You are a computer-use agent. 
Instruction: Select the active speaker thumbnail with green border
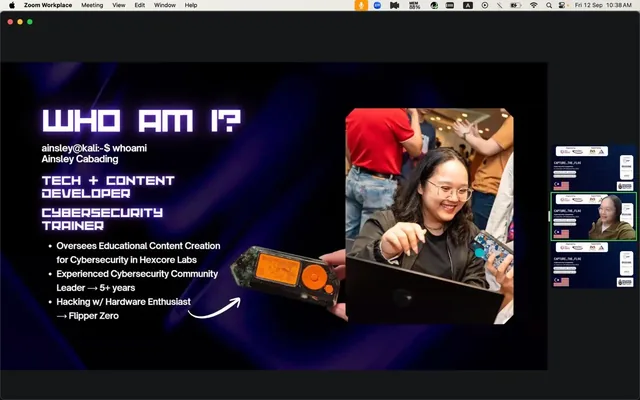(x=594, y=216)
